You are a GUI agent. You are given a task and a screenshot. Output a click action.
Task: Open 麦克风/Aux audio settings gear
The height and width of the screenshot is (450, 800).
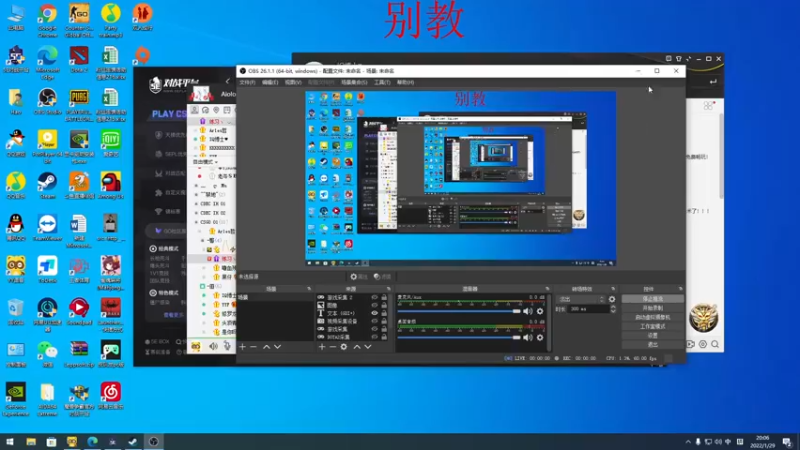[x=540, y=311]
